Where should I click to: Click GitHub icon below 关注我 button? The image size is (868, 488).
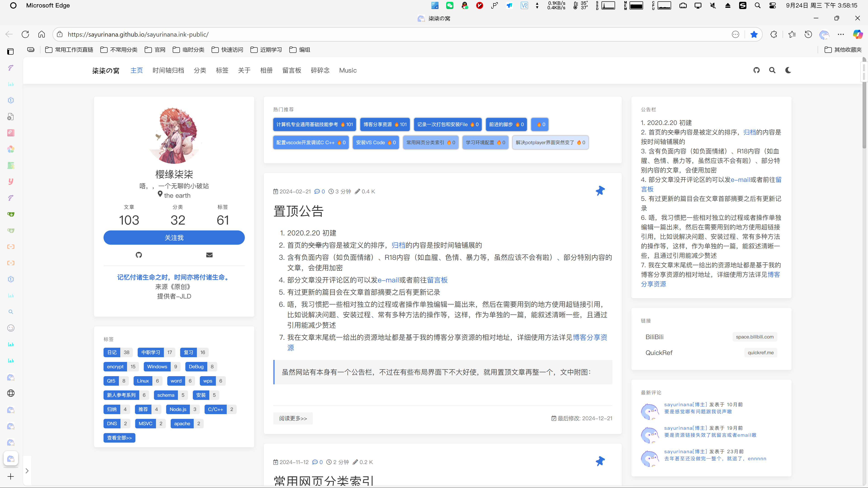pyautogui.click(x=139, y=255)
